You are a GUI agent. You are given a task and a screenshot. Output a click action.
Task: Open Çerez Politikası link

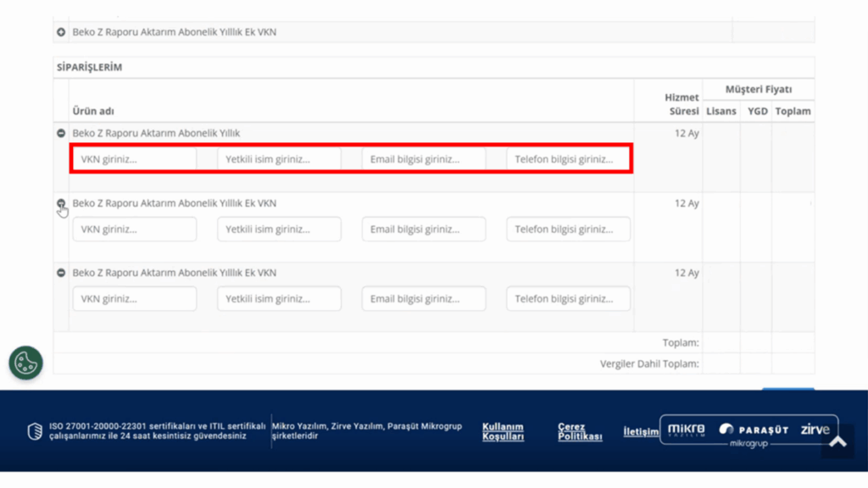580,431
